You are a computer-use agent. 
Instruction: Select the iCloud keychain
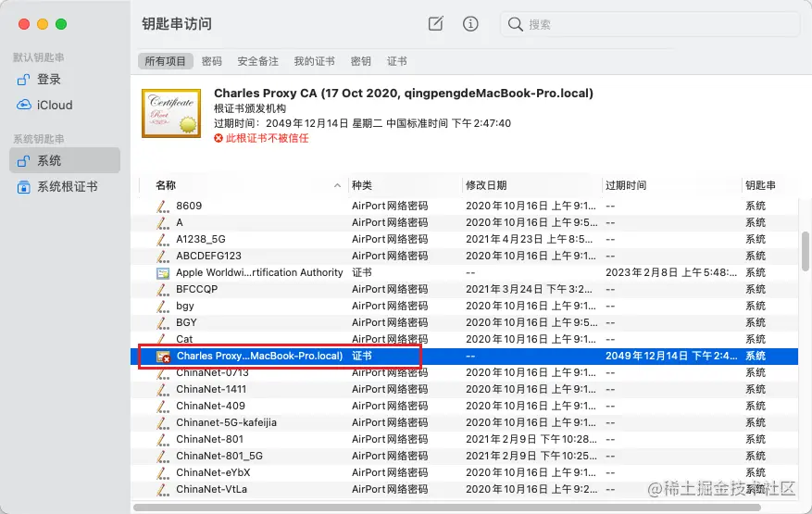coord(65,106)
